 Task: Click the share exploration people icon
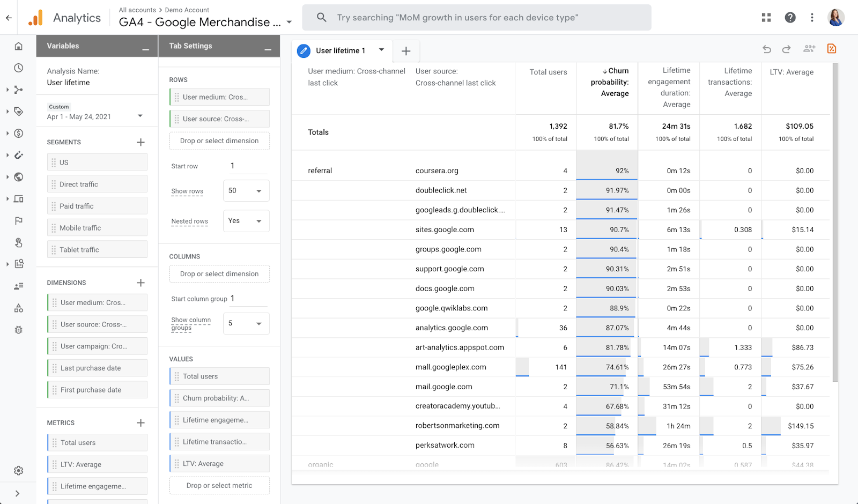coord(809,49)
